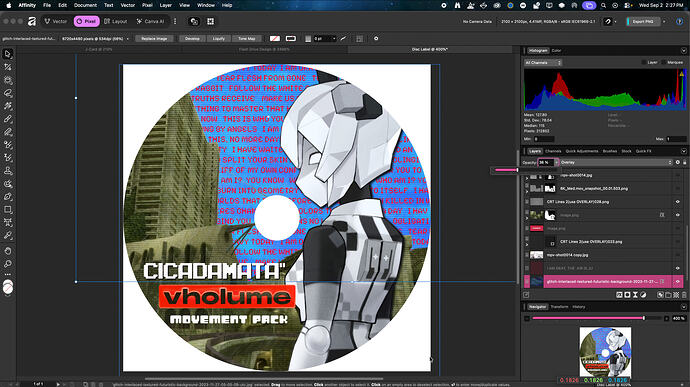Image resolution: width=690 pixels, height=387 pixels.
Task: Click the Live Filter hourglass icon in Layers footer
Action: pos(635,295)
